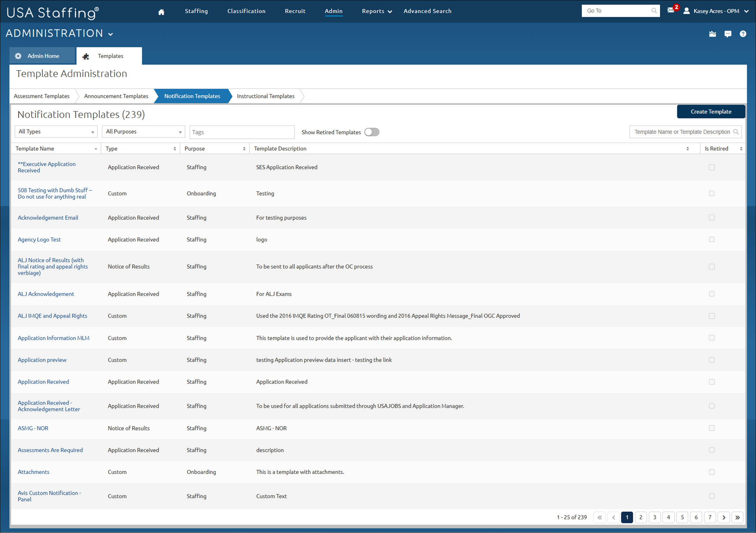Image resolution: width=756 pixels, height=533 pixels.
Task: Open the All Purposes dropdown
Action: click(x=143, y=132)
